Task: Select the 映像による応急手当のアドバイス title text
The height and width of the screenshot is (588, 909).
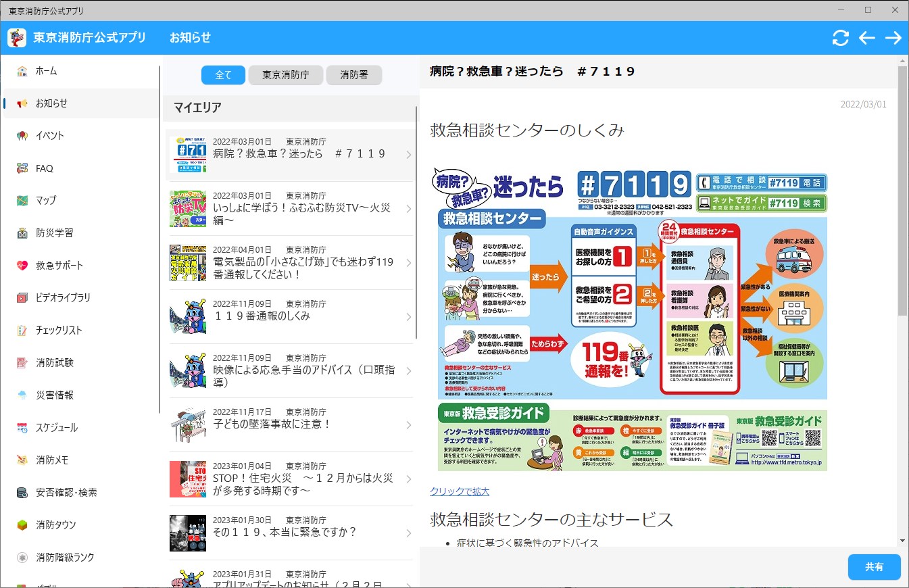Action: [x=304, y=376]
